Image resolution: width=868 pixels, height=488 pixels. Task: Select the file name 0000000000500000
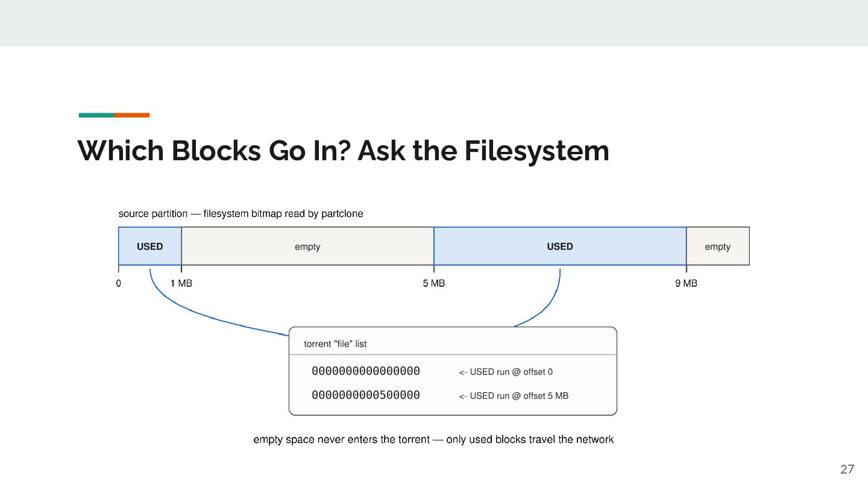[366, 395]
